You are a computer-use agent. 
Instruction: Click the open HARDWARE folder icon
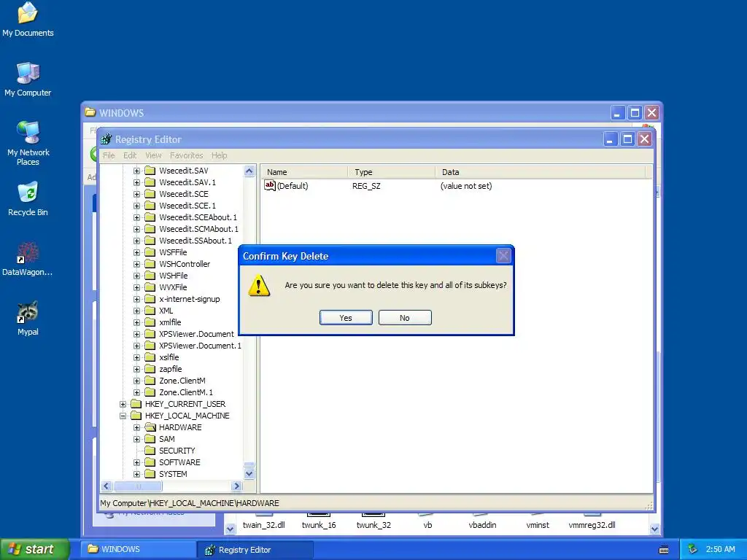pyautogui.click(x=150, y=427)
